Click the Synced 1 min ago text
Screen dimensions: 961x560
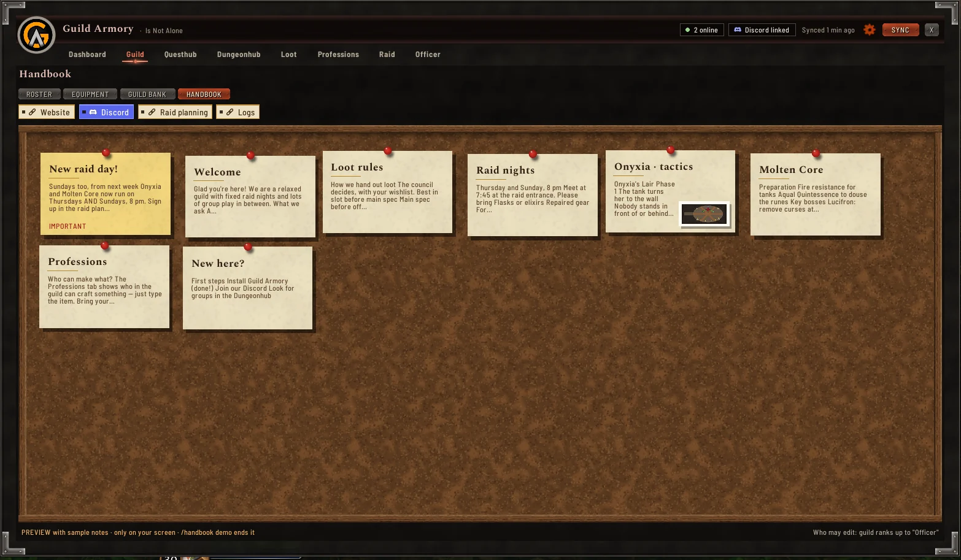pyautogui.click(x=828, y=30)
